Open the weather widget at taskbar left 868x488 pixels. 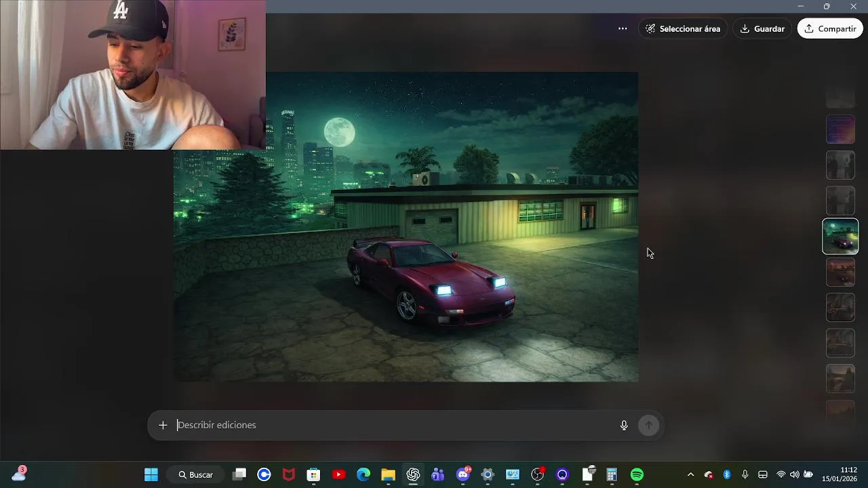coord(19,474)
